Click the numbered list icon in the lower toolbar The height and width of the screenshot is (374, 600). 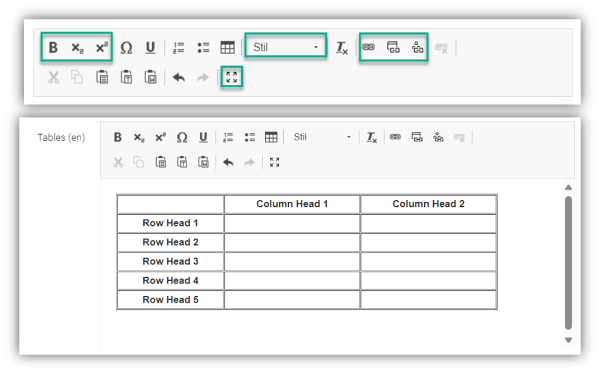coord(228,137)
